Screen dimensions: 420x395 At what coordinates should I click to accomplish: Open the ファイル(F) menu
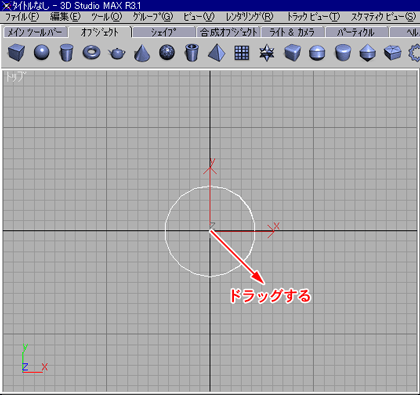click(x=22, y=17)
